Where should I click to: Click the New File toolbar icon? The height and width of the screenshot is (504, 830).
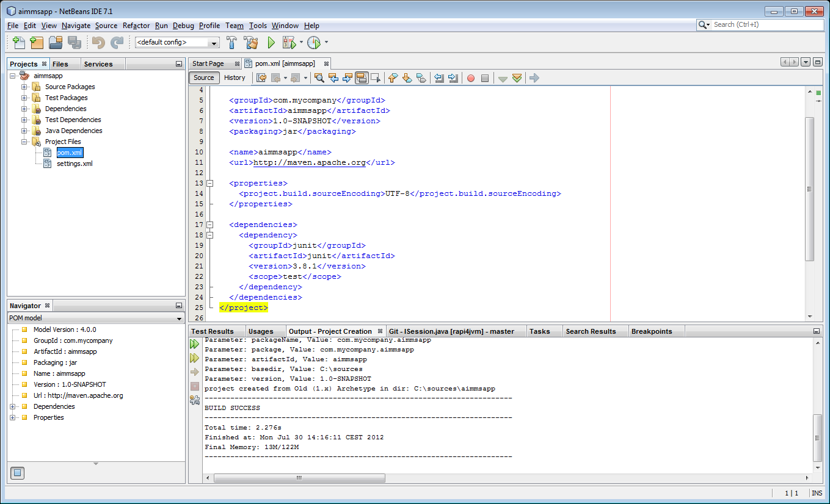point(19,43)
